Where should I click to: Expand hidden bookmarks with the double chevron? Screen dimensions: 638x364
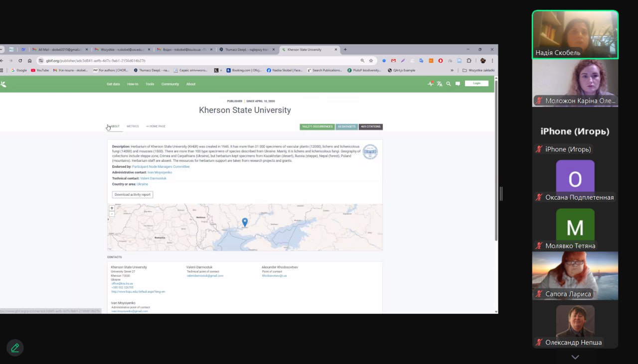(x=452, y=70)
